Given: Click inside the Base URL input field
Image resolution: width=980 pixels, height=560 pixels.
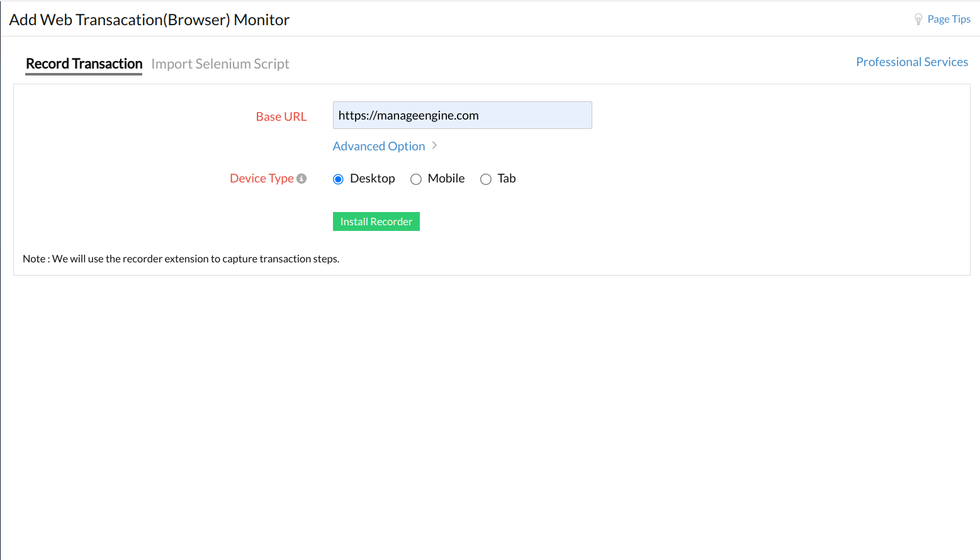Looking at the screenshot, I should pyautogui.click(x=462, y=115).
